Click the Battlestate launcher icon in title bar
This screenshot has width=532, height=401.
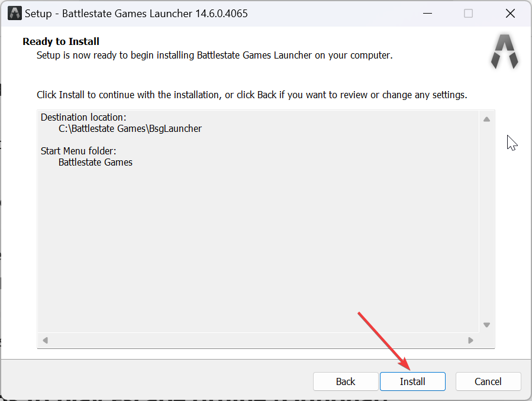tap(15, 14)
